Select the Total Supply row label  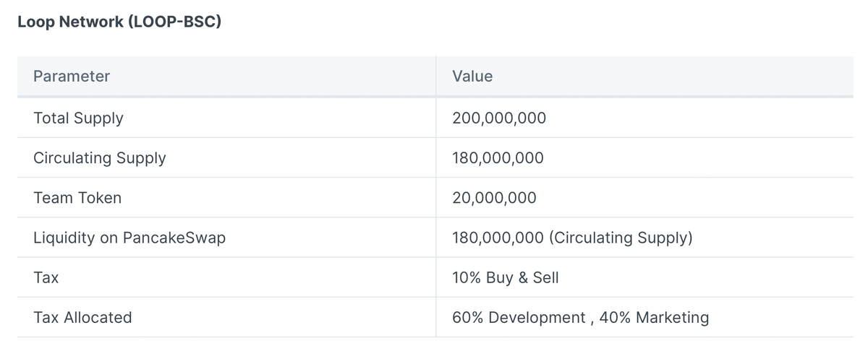pyautogui.click(x=78, y=118)
